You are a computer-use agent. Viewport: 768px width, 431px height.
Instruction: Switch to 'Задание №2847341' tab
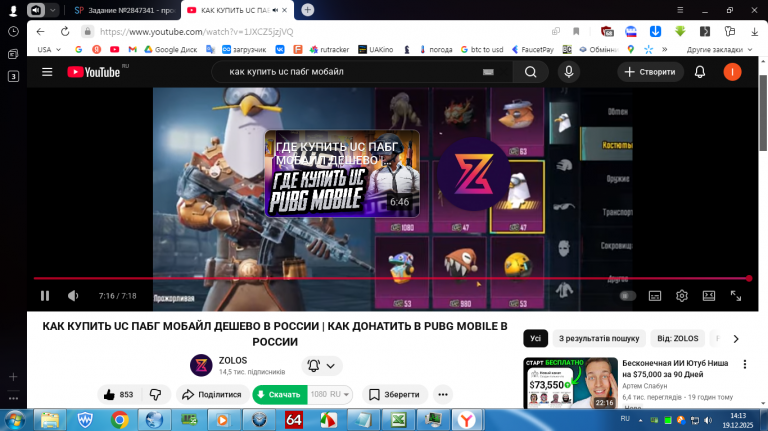[124, 10]
